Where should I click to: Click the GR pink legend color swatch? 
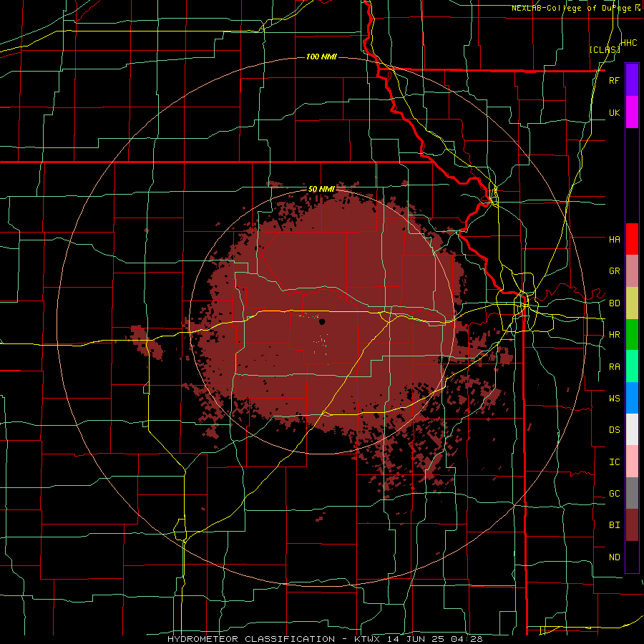click(x=632, y=271)
